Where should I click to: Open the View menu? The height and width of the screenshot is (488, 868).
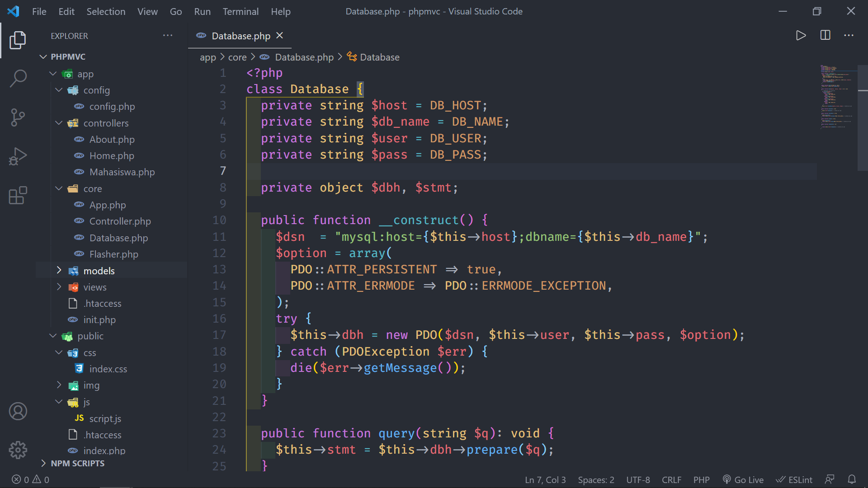147,11
